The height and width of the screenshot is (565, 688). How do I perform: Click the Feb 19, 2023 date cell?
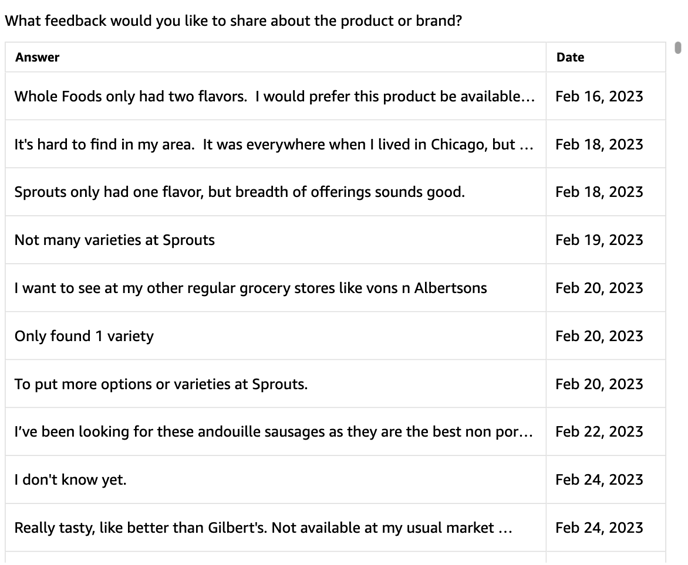(606, 240)
